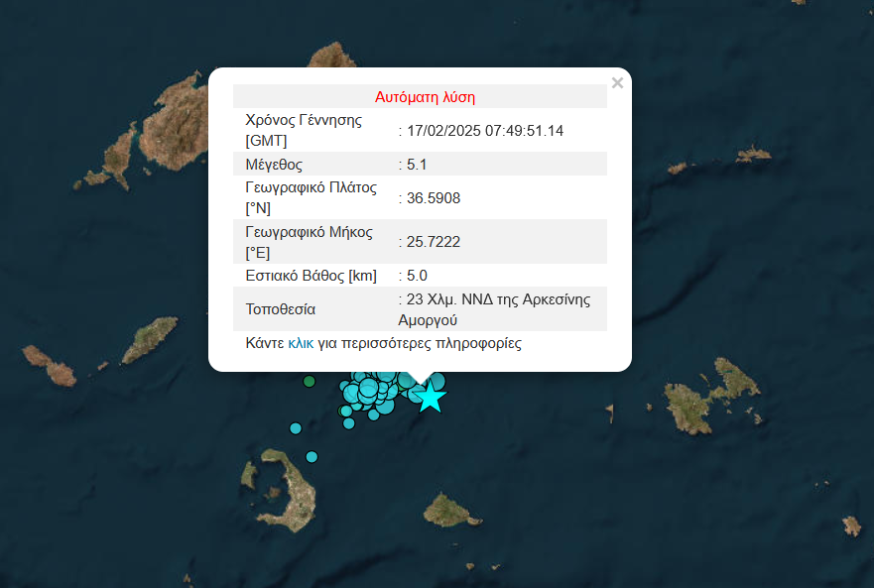Click the cyan circle nearest Santorini island
The image size is (874, 588).
tap(312, 457)
